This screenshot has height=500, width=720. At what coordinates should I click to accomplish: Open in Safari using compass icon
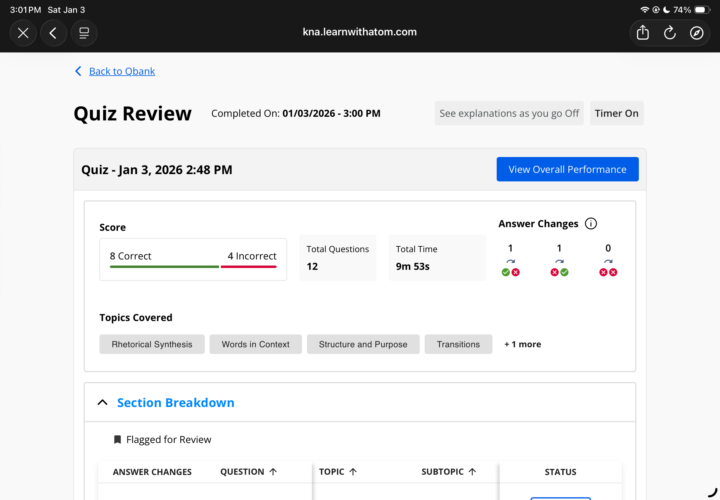697,33
